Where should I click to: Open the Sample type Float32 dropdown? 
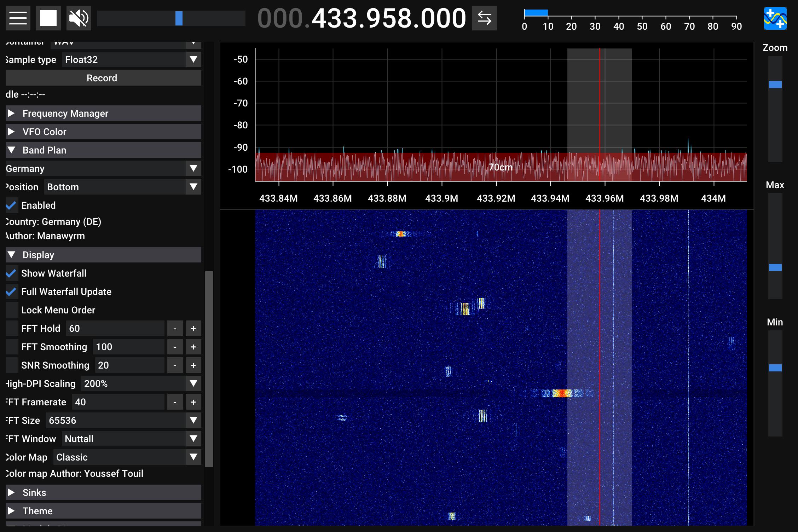point(132,59)
